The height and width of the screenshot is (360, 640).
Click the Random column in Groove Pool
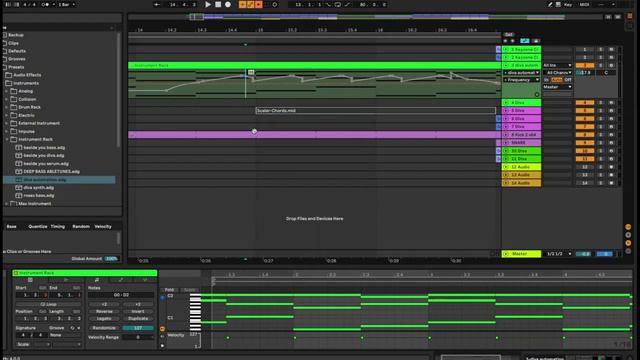click(81, 227)
